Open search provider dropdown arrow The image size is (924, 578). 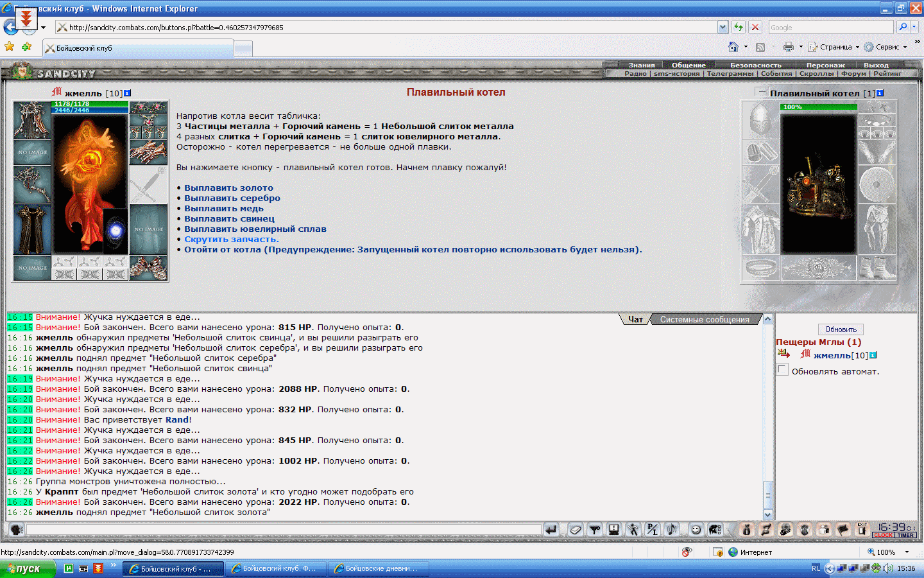tap(914, 27)
